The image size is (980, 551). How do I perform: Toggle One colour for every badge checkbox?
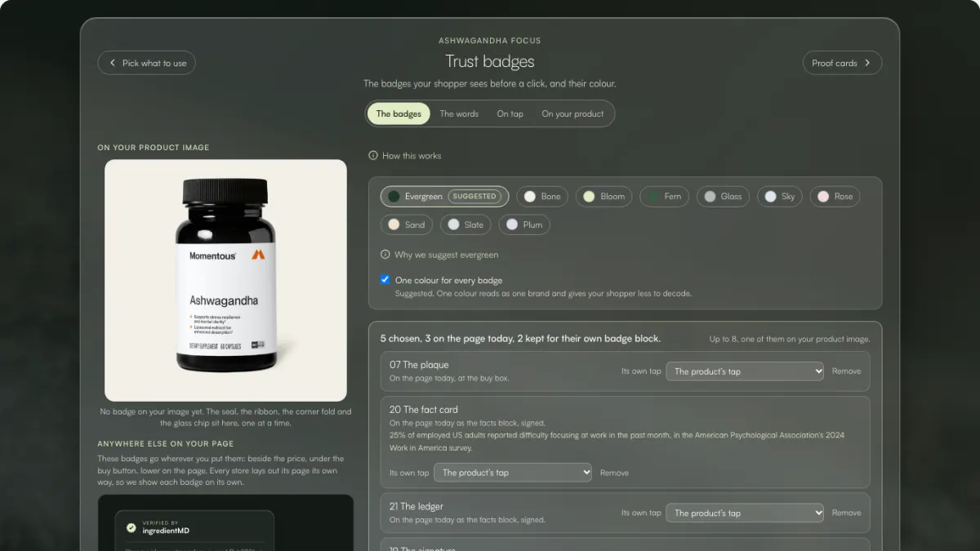(385, 279)
